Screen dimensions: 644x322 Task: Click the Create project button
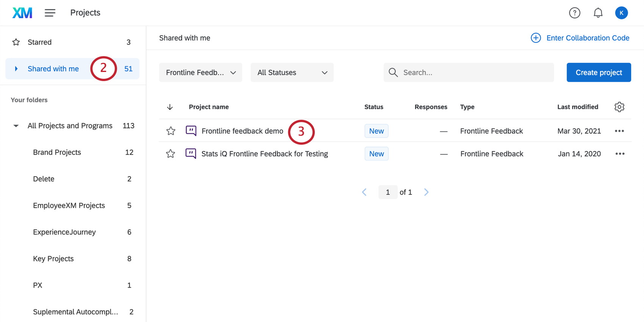599,72
